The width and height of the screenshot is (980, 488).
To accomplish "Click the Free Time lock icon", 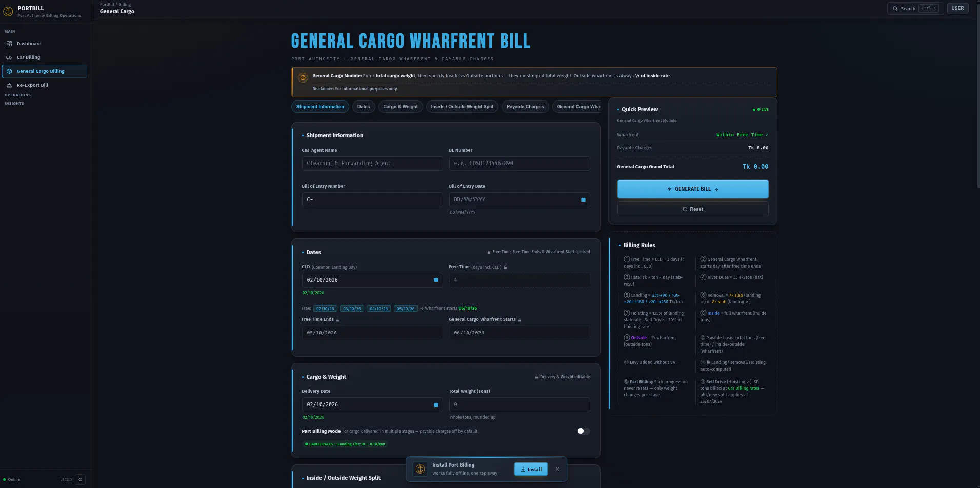I will tap(505, 267).
